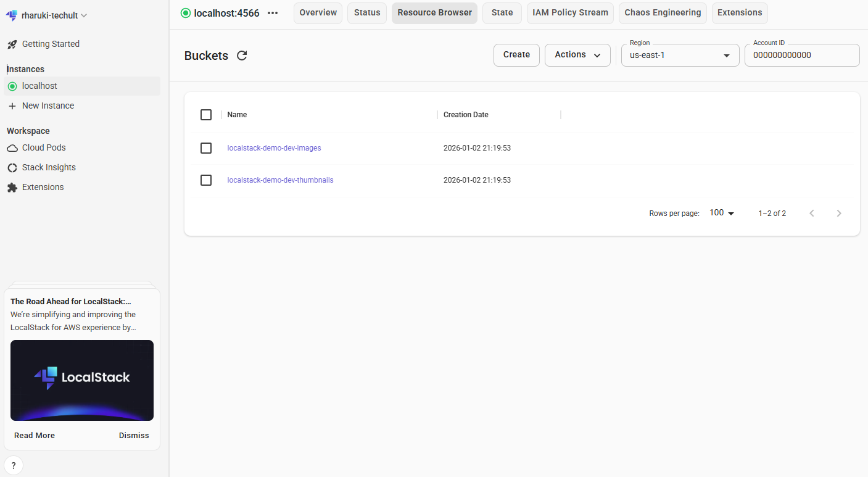Viewport: 868px width, 477px height.
Task: Open the help question mark button
Action: tap(14, 465)
